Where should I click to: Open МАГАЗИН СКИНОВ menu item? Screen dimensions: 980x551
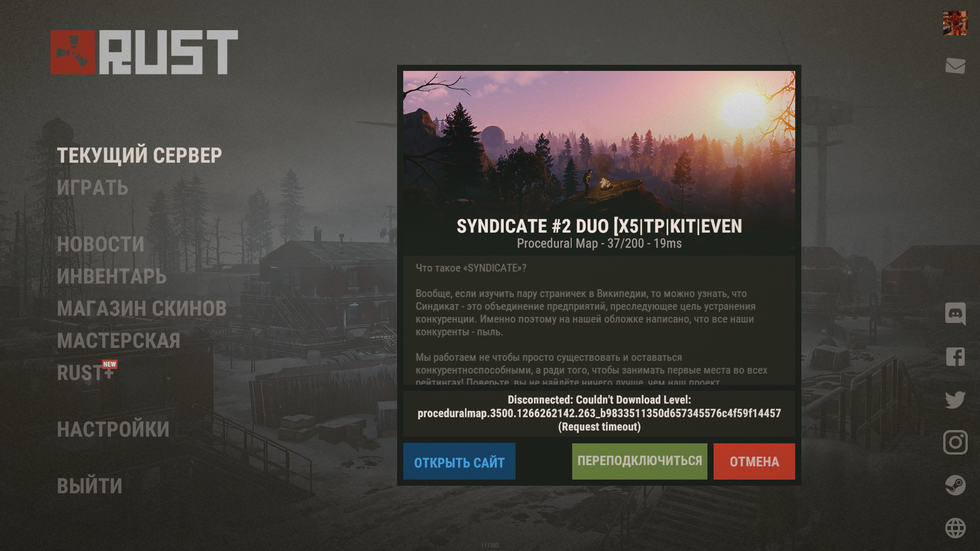click(142, 309)
